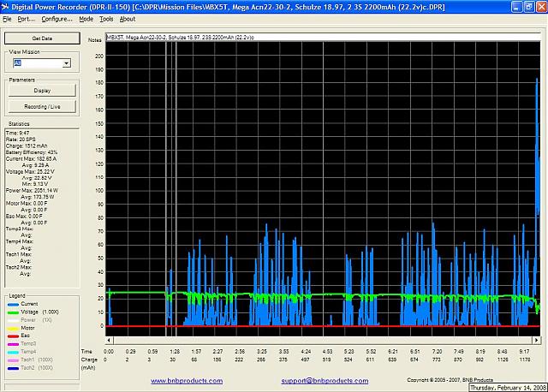Click the Recording / Live button
This screenshot has width=548, height=392.
pyautogui.click(x=42, y=106)
